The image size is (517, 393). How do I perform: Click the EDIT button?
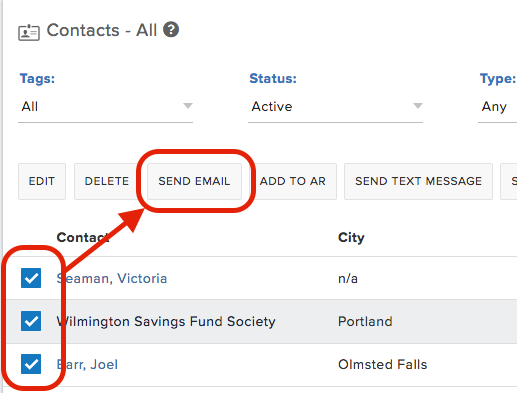[x=42, y=181]
